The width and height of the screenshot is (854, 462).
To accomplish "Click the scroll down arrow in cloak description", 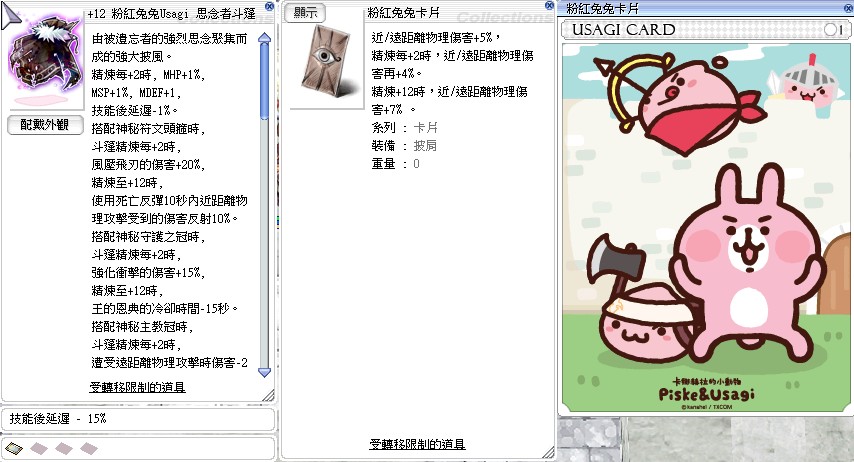I will point(264,372).
